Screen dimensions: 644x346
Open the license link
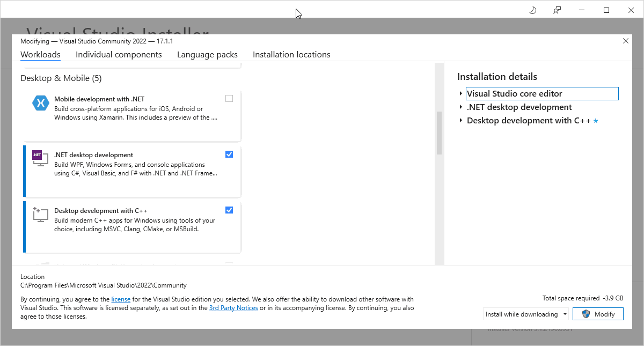[x=121, y=299]
